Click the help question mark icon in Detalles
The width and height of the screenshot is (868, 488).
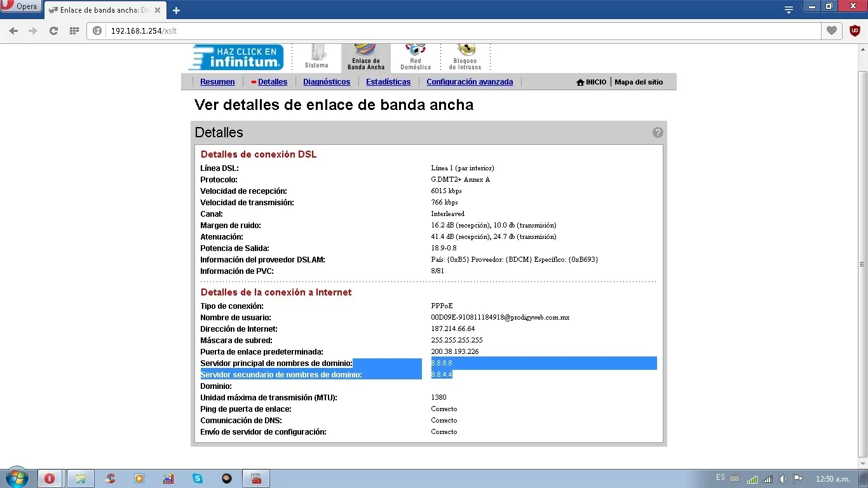[658, 132]
